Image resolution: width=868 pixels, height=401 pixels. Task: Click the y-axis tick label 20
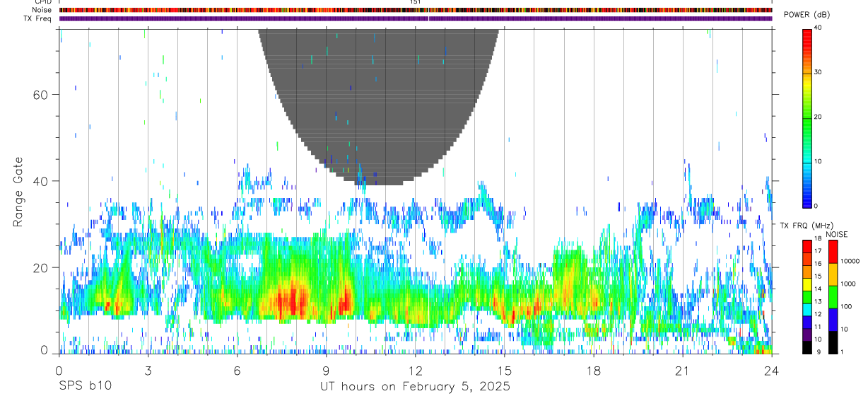coord(40,267)
